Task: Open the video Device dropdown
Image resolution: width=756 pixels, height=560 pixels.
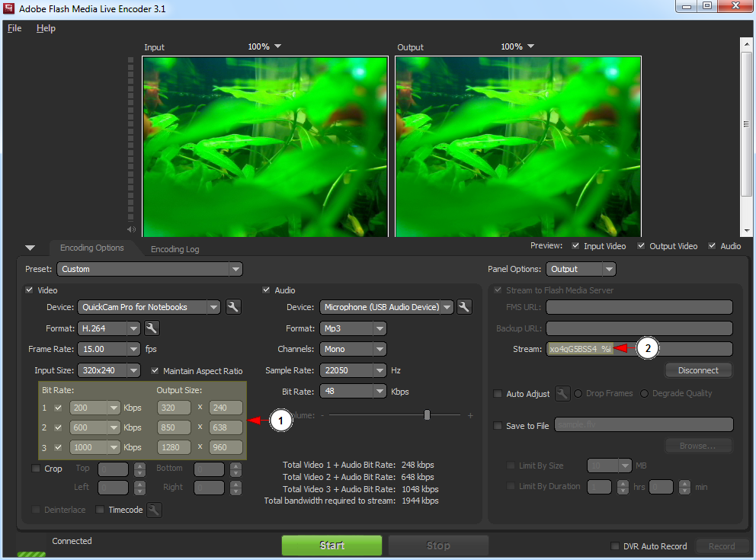Action: click(x=149, y=307)
